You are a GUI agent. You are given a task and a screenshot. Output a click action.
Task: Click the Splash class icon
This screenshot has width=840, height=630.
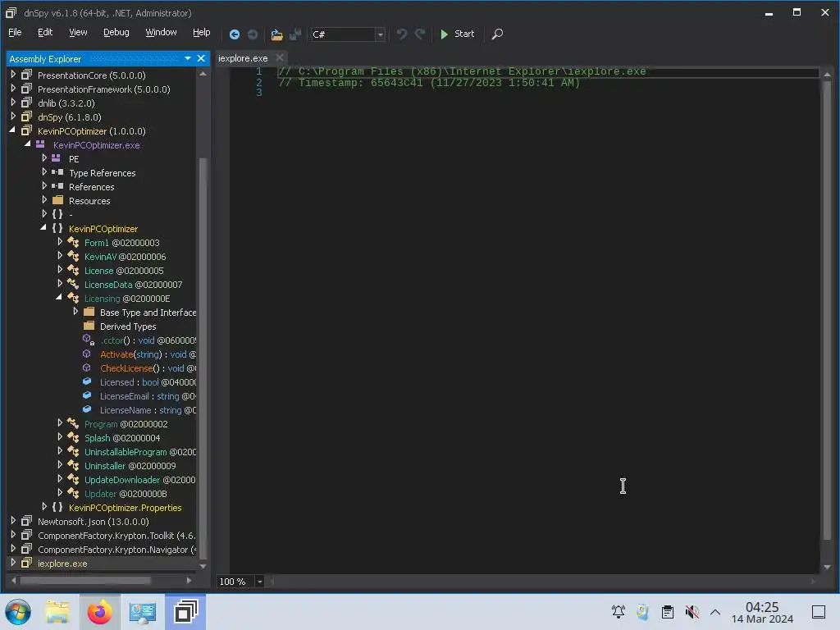tap(73, 438)
